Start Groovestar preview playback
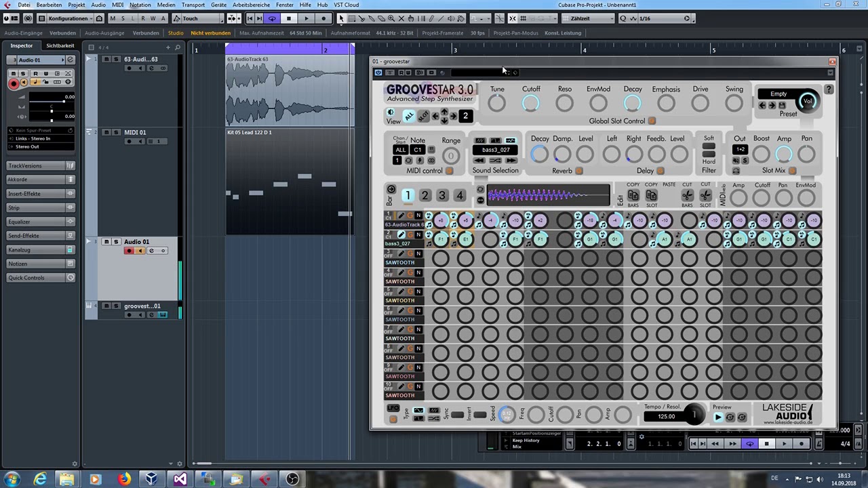This screenshot has width=868, height=488. [x=718, y=418]
